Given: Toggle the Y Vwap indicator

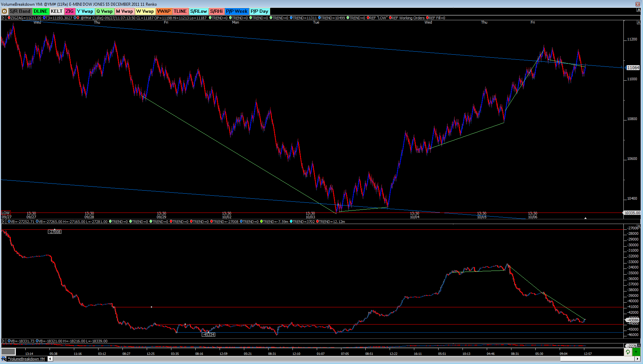Looking at the screenshot, I should pyautogui.click(x=85, y=11).
